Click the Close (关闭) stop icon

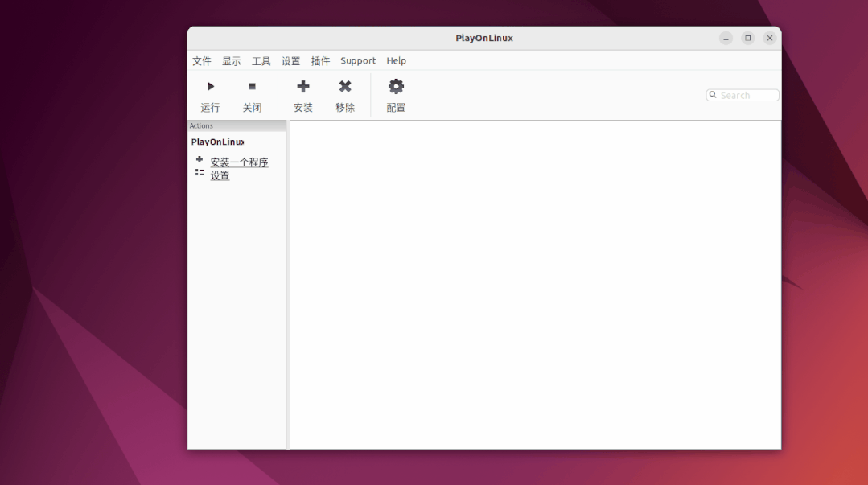[x=253, y=86]
